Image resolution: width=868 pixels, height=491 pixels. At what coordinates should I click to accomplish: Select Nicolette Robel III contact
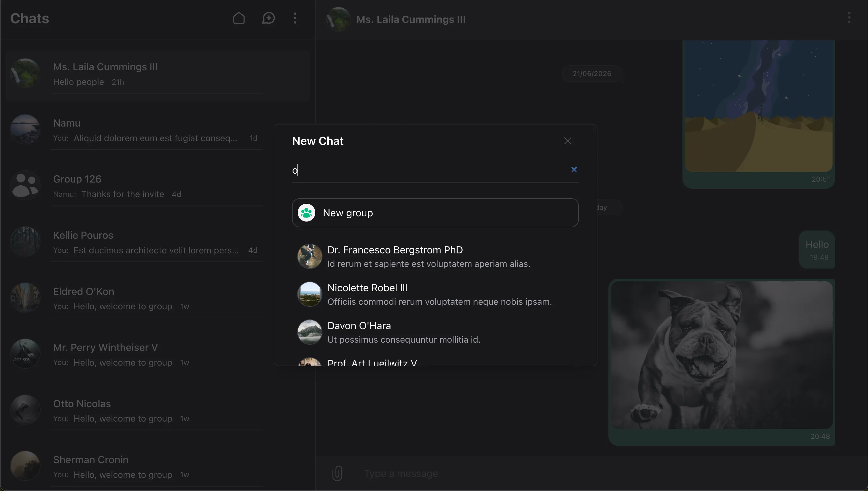(435, 294)
